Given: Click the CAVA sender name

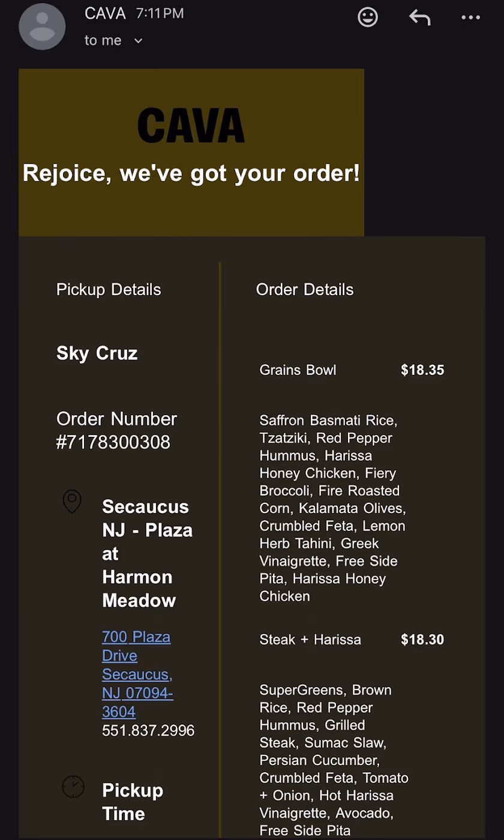Looking at the screenshot, I should (105, 14).
